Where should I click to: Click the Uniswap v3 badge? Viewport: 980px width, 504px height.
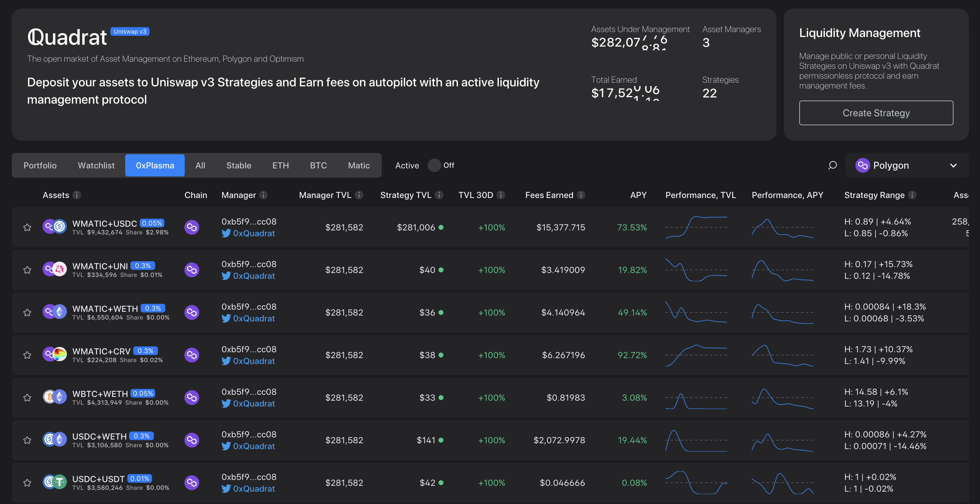(130, 31)
